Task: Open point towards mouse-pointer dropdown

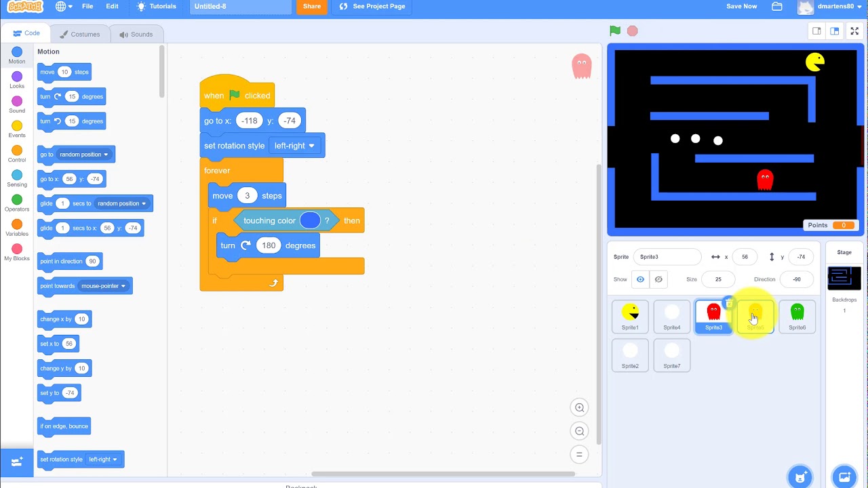Action: point(104,286)
